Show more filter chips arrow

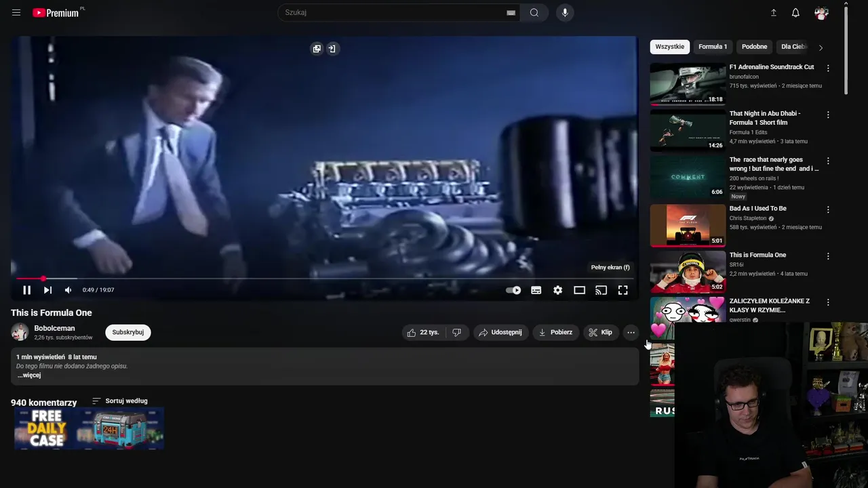(821, 47)
